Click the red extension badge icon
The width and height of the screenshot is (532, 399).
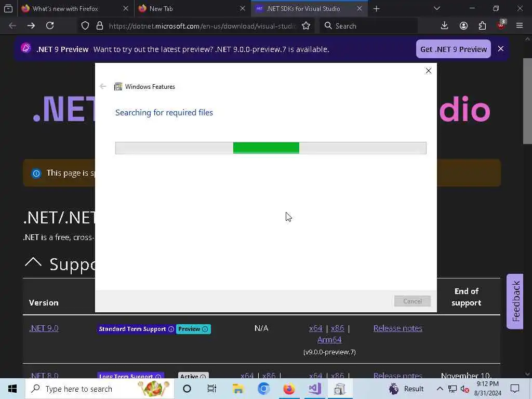501,25
